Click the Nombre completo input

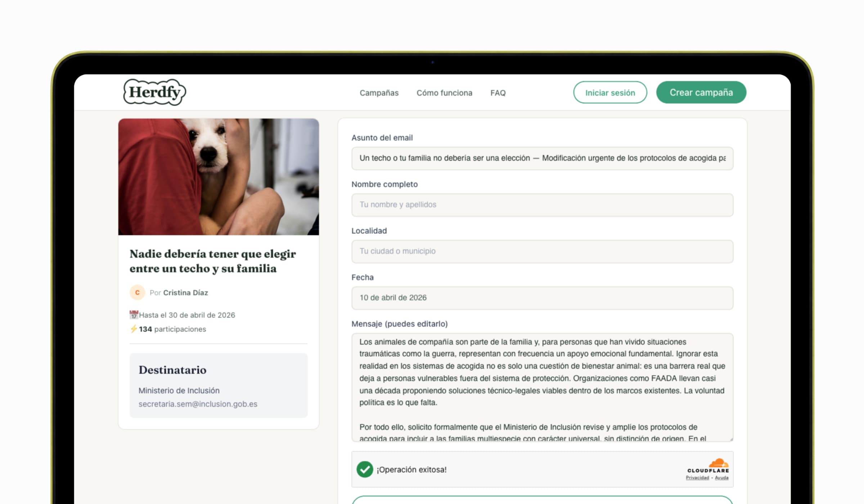[542, 205]
